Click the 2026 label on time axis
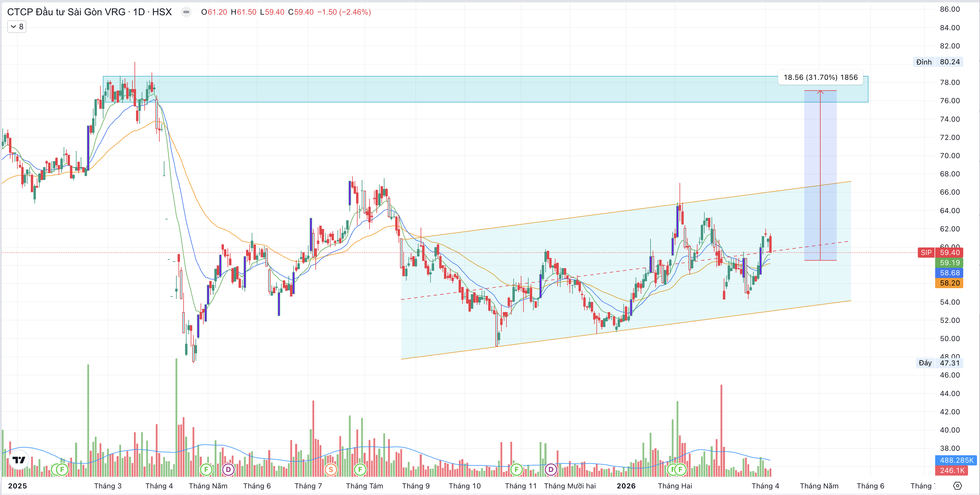Viewport: 980px width, 495px height. [626, 486]
